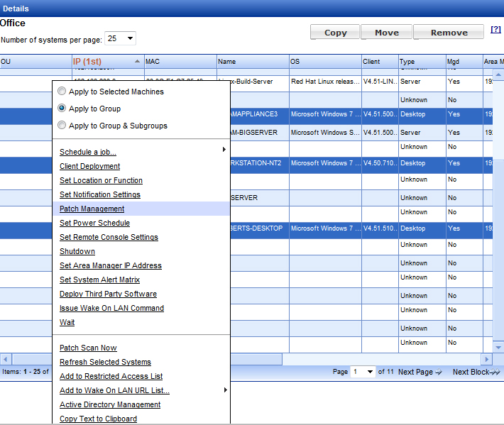This screenshot has width=504, height=425.
Task: Expand Add to Wake On LAN URL List submenu
Action: (224, 390)
